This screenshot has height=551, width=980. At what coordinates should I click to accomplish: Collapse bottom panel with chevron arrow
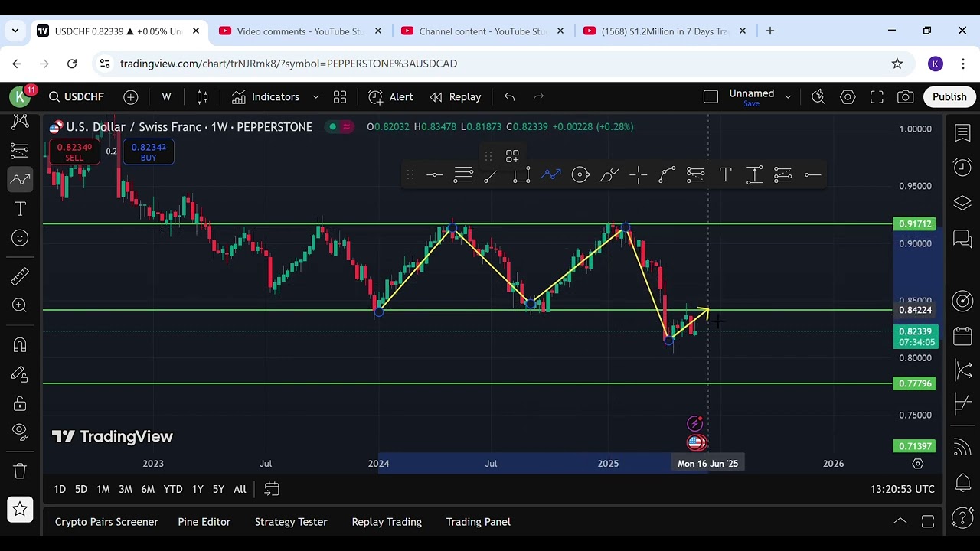point(900,522)
